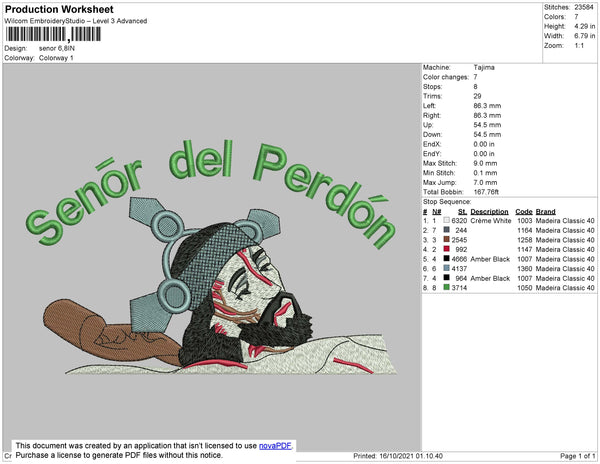Click the brown swatch in stop 3

446,240
